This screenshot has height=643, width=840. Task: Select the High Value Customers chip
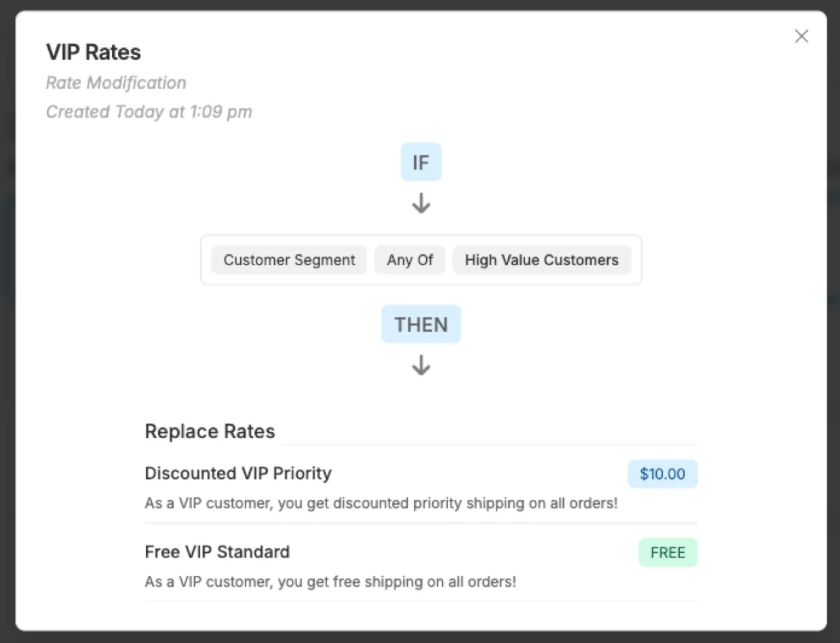click(541, 260)
